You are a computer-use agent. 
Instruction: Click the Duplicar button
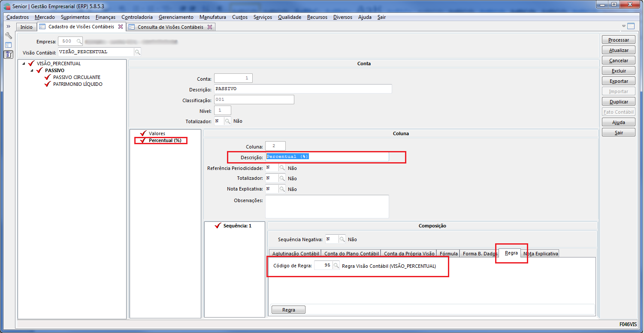click(x=619, y=102)
